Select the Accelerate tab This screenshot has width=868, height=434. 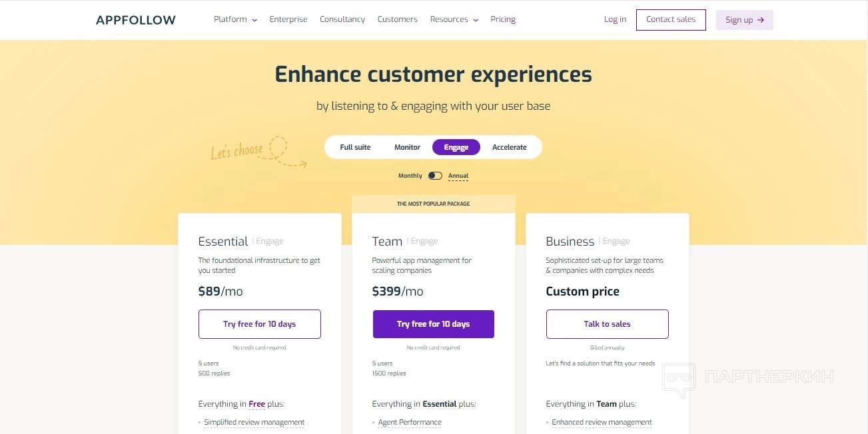point(510,147)
